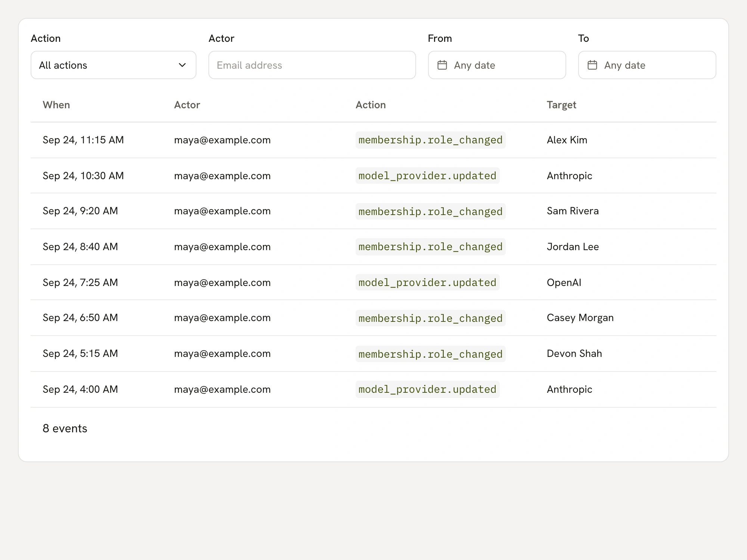Select the Sep 24, 6:50 AM timestamp

[x=80, y=318]
